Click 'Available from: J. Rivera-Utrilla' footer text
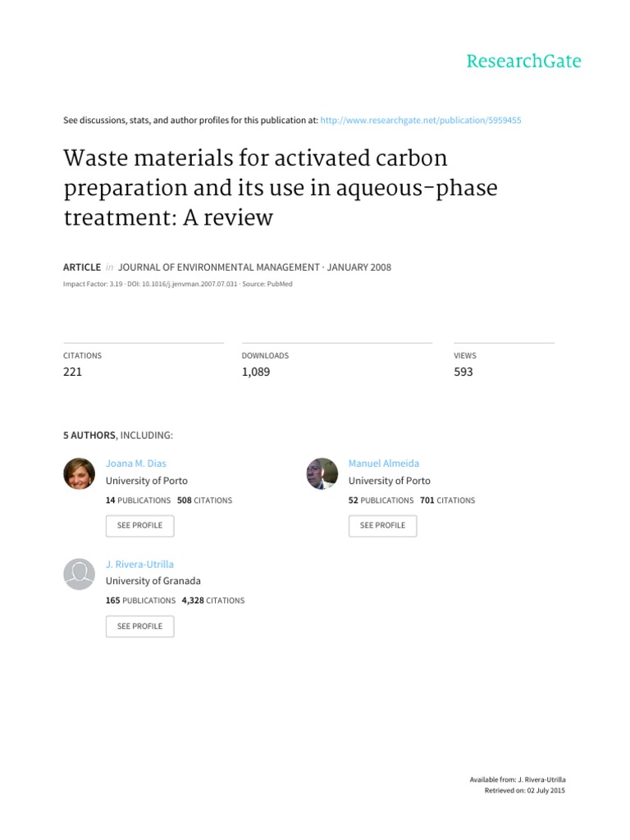 (518, 780)
